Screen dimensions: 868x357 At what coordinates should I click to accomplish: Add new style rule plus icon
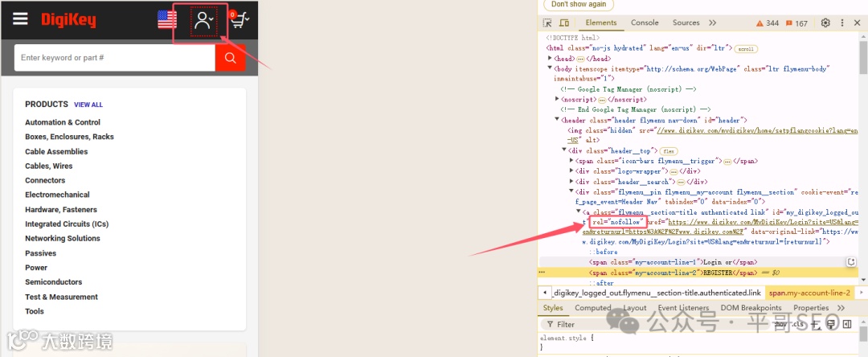816,324
